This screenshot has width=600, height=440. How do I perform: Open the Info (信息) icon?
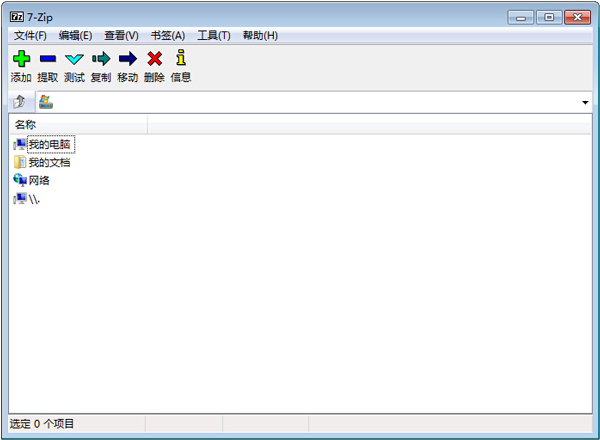181,57
